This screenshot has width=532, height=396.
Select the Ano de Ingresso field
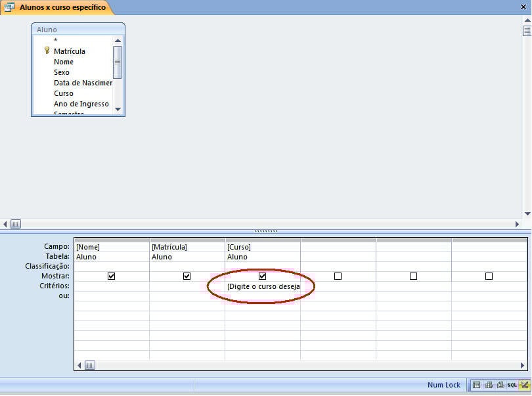(x=81, y=104)
